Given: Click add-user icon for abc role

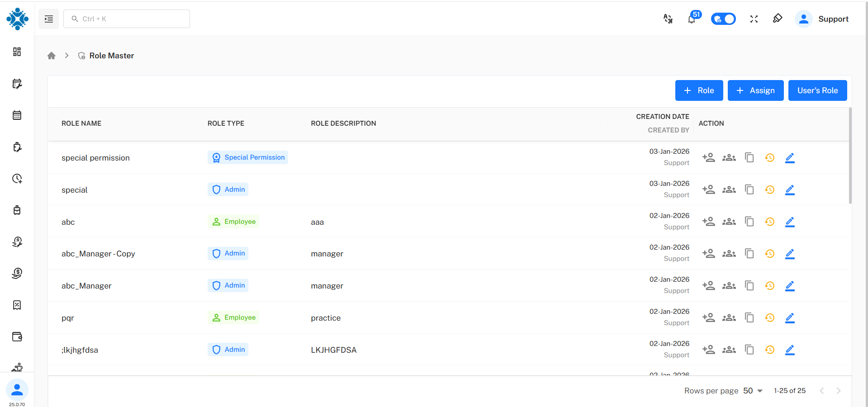Looking at the screenshot, I should click(x=708, y=222).
